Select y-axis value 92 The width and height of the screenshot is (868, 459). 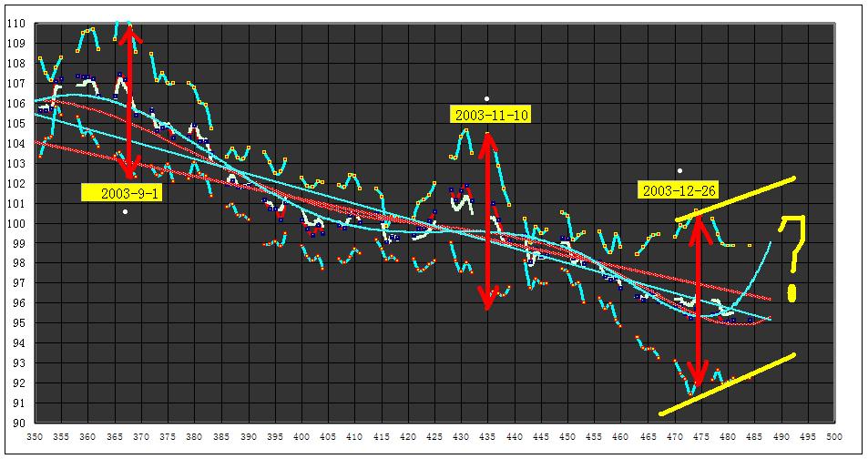click(x=19, y=383)
